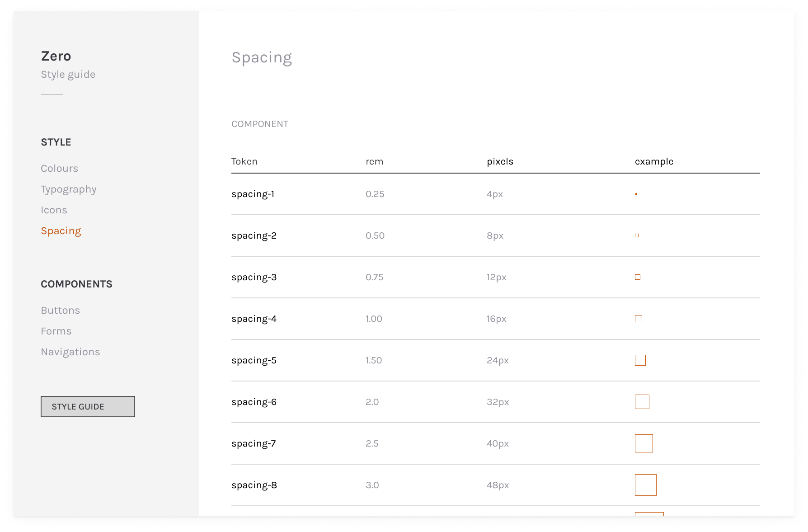The height and width of the screenshot is (532, 808).
Task: Select the spacing-7 token cell
Action: [254, 444]
